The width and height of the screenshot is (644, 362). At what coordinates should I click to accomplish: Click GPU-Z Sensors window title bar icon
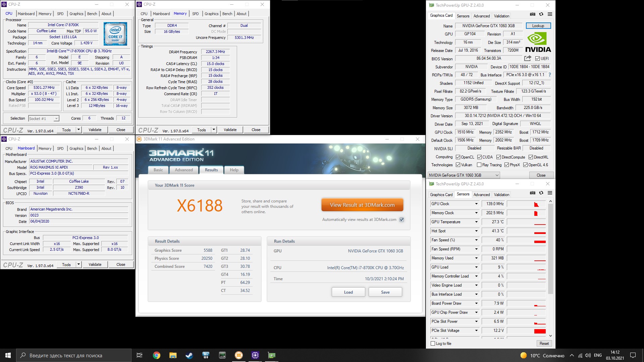431,184
